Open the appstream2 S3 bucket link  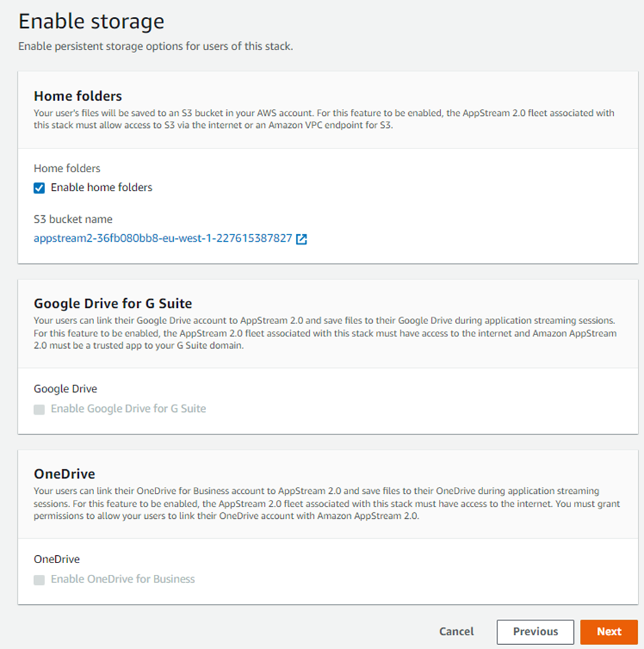162,238
